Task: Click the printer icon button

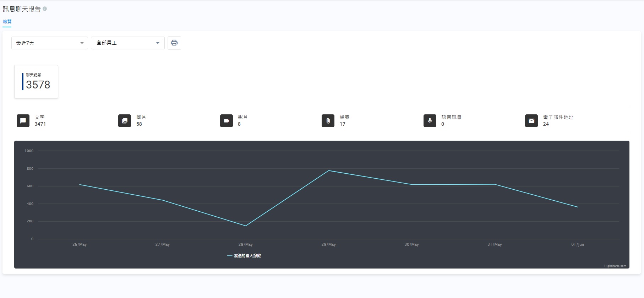Action: (x=174, y=43)
